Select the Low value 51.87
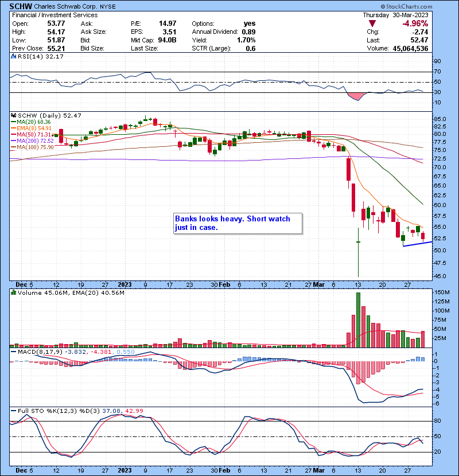Screen dimensions: 459x476 click(x=56, y=40)
